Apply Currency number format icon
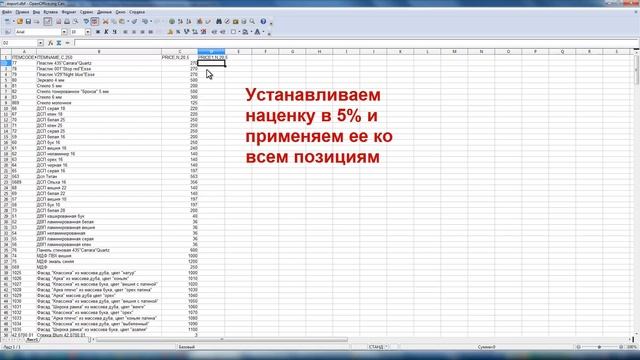The height and width of the screenshot is (360, 640). 170,32
